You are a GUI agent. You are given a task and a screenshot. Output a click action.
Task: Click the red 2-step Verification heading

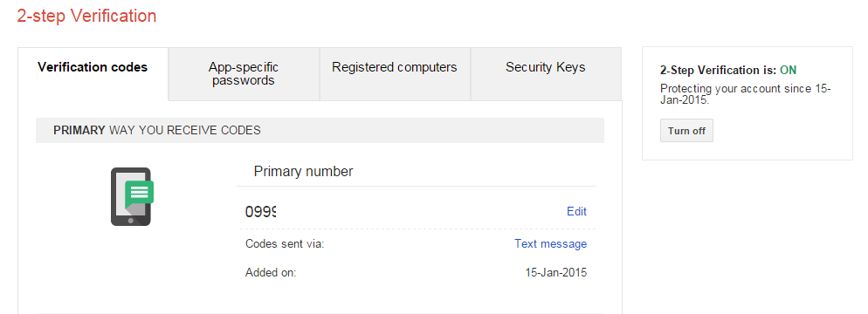[87, 16]
